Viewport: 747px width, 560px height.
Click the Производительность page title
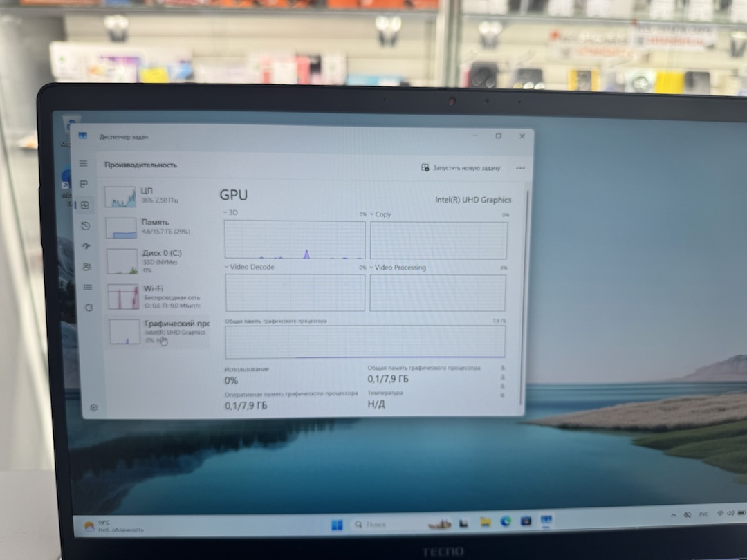[x=140, y=165]
